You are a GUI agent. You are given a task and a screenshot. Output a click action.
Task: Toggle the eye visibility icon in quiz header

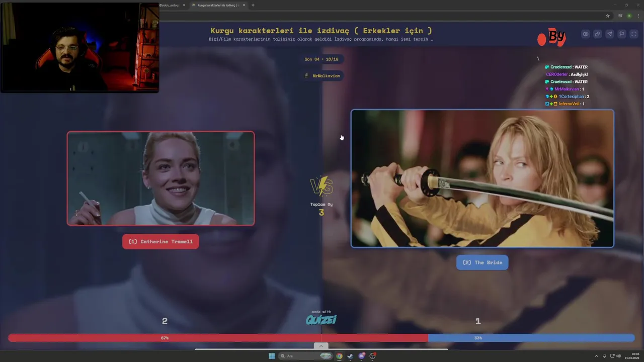(585, 34)
